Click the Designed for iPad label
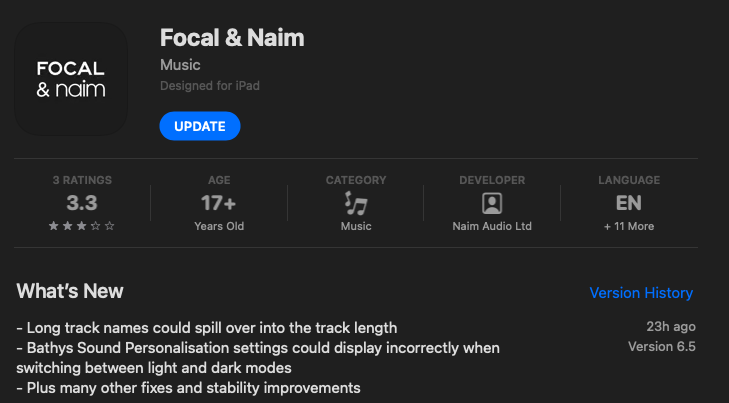This screenshot has height=403, width=729. (210, 86)
